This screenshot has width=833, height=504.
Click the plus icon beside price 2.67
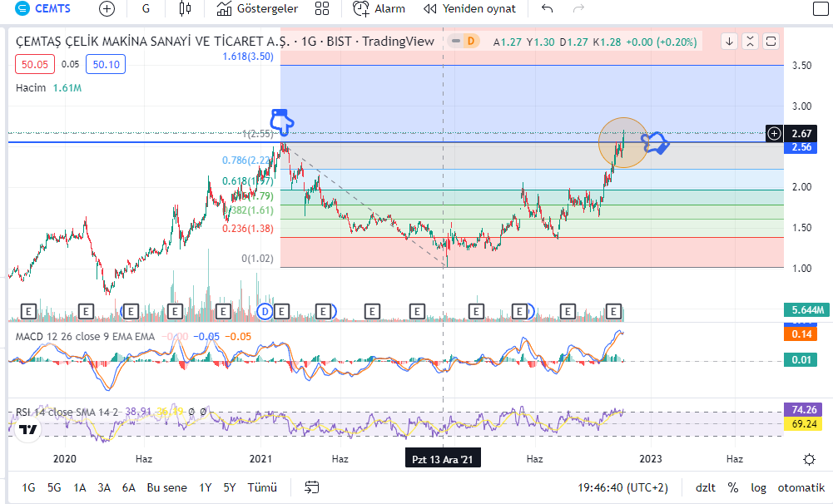(775, 133)
